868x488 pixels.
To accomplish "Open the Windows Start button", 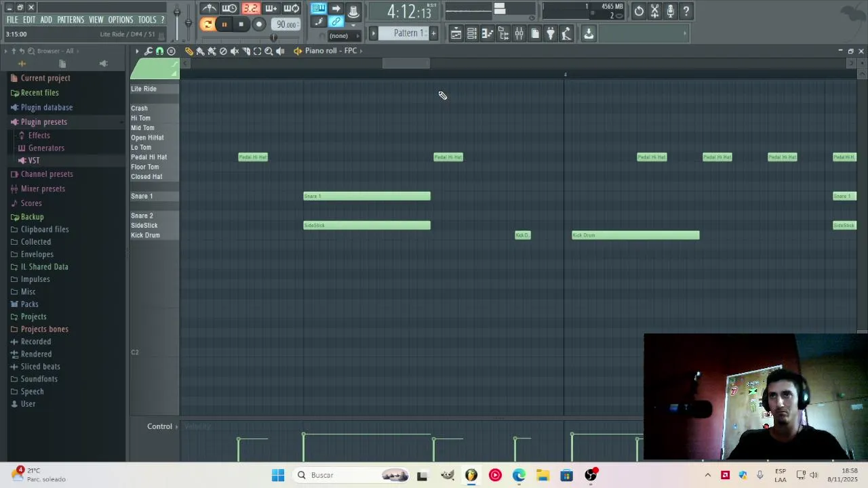I will [x=278, y=475].
